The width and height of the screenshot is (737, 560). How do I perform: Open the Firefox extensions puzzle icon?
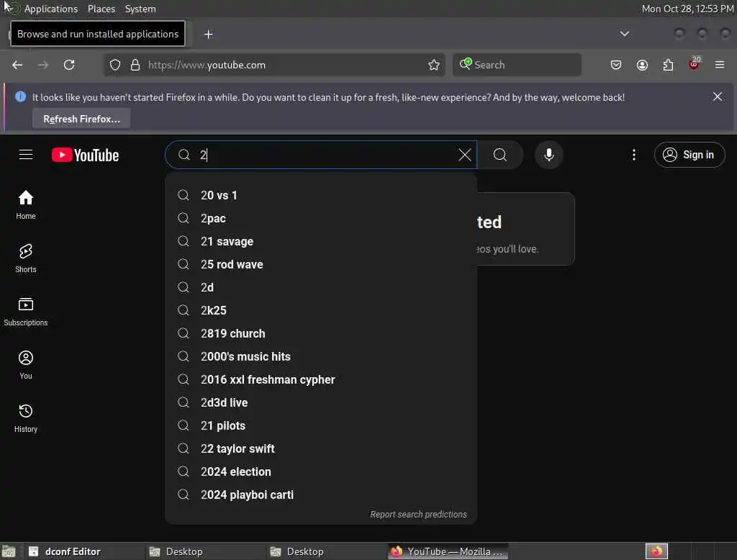(x=668, y=65)
